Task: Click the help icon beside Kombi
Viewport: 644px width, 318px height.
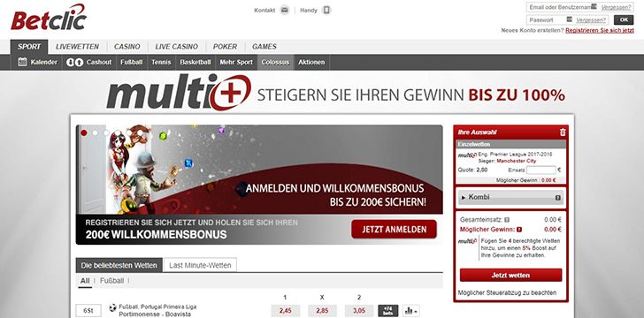Action: [x=557, y=198]
